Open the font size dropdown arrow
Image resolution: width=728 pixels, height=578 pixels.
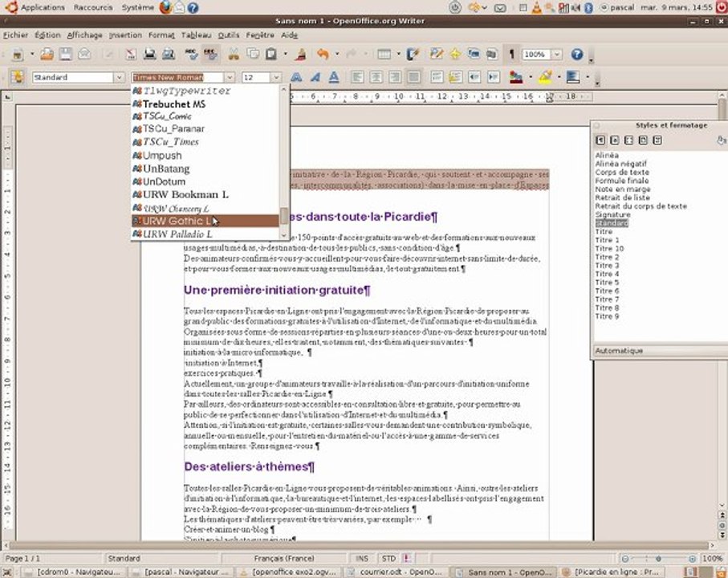[x=276, y=77]
